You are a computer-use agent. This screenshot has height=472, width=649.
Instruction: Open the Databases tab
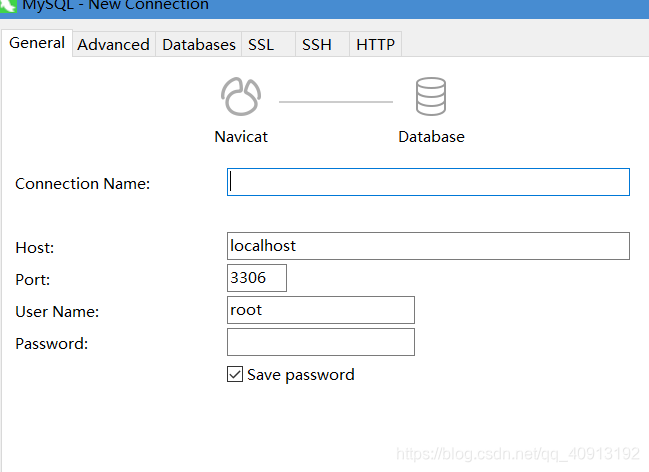click(x=199, y=44)
